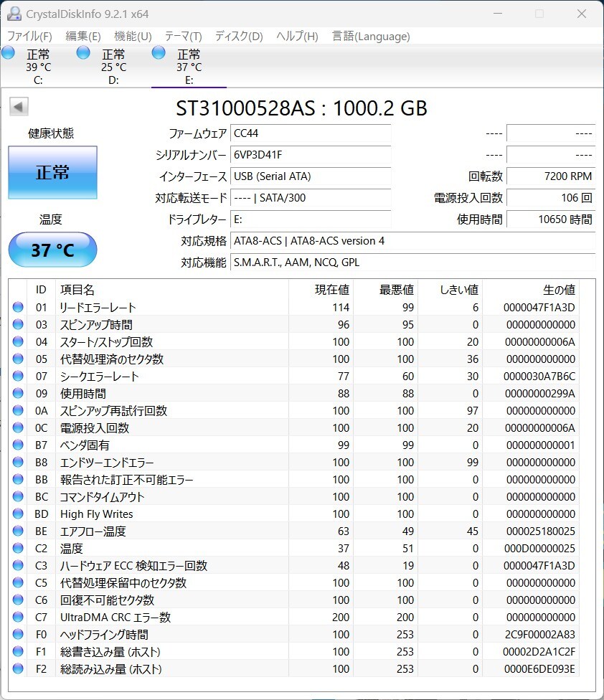Click status circle icon for drive C:
Viewport: 604px width, 700px height.
[x=8, y=53]
